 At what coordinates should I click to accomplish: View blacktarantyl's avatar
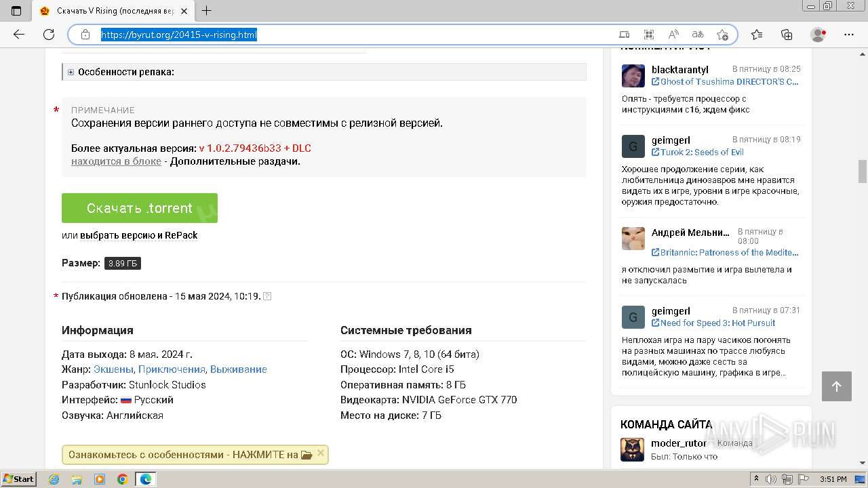point(633,76)
